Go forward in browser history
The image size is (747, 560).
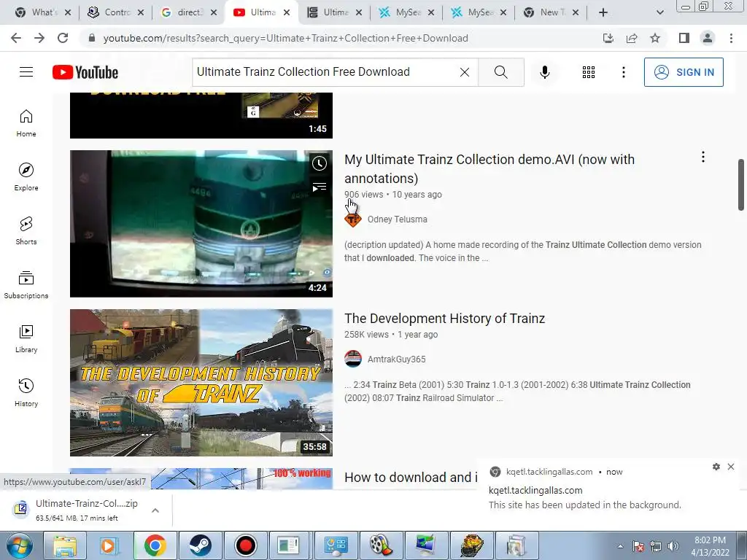tap(39, 38)
